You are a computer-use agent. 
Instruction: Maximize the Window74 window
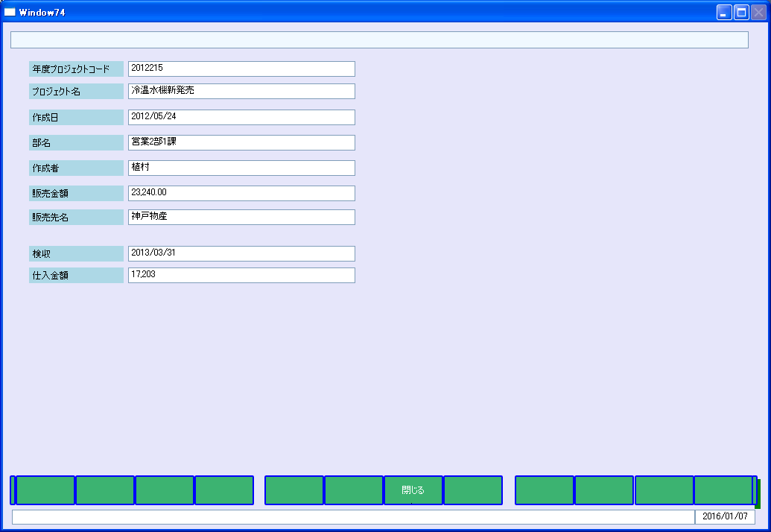741,12
